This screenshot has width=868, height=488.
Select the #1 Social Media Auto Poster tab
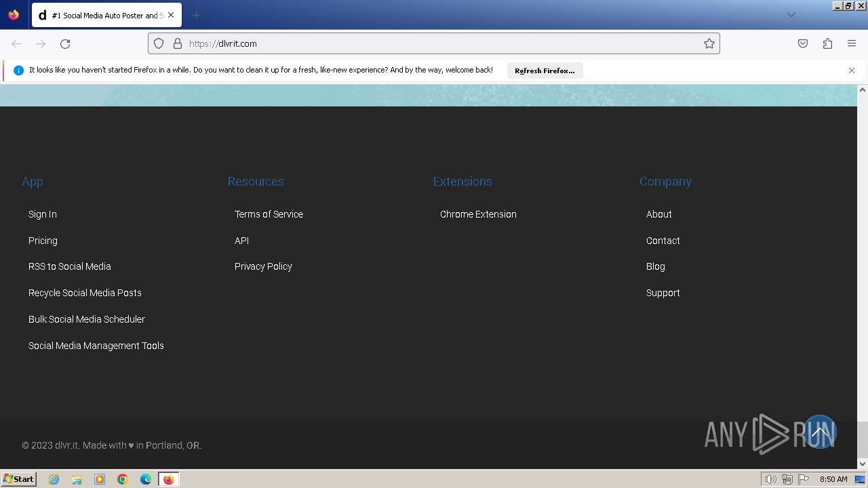pyautogui.click(x=106, y=15)
